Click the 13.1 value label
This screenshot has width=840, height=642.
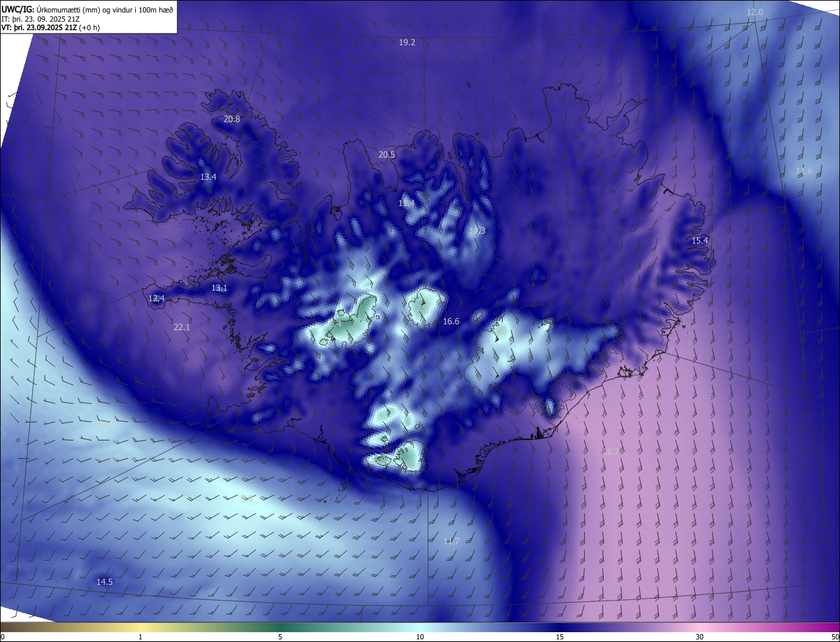click(219, 288)
